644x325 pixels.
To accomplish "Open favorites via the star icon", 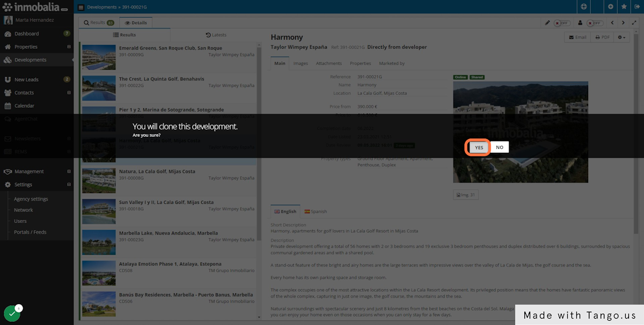I will click(624, 7).
